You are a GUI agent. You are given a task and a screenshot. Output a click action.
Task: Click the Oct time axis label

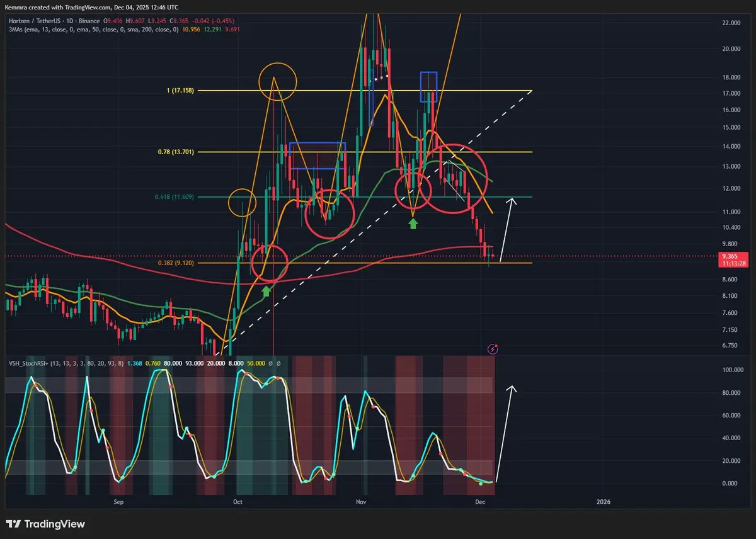coord(238,502)
